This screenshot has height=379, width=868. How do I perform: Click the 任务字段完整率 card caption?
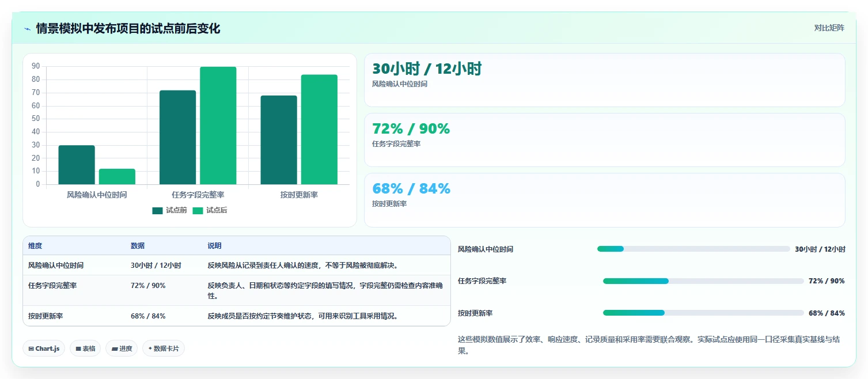396,144
